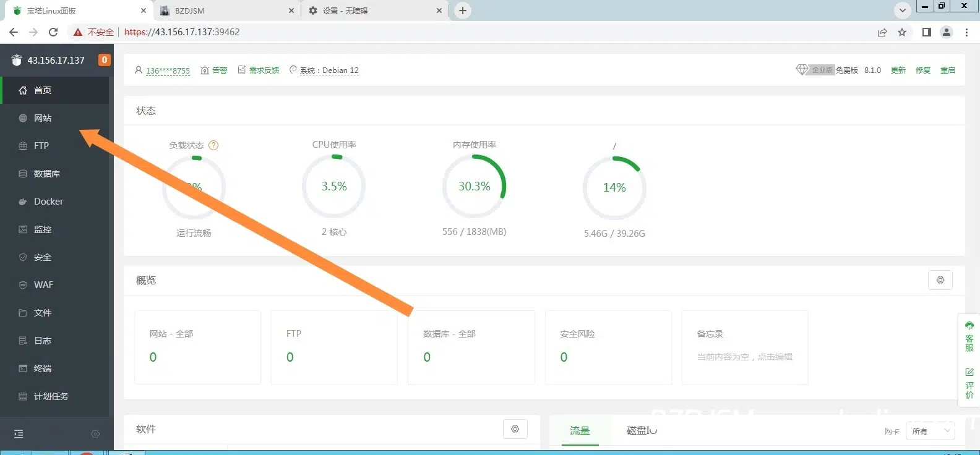The height and width of the screenshot is (455, 980).
Task: Open the 安全风险 overview card
Action: 608,347
